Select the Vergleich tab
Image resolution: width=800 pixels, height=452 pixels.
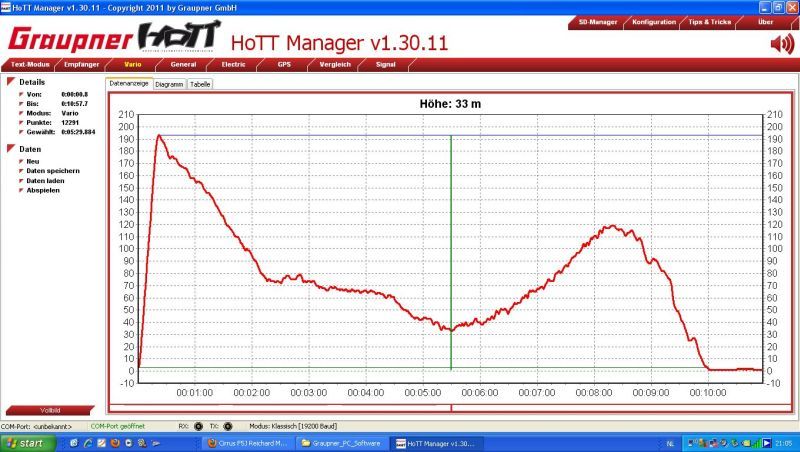pos(335,65)
